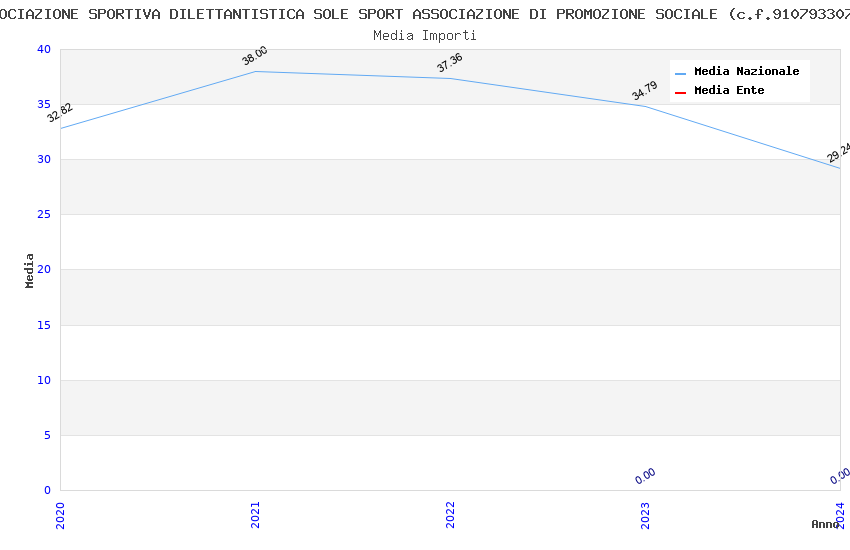Click the vertical Media y-axis title
The height and width of the screenshot is (550, 850).
point(30,270)
